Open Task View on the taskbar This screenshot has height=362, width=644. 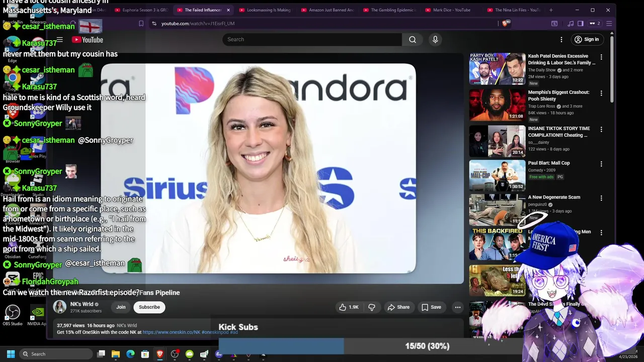click(101, 354)
